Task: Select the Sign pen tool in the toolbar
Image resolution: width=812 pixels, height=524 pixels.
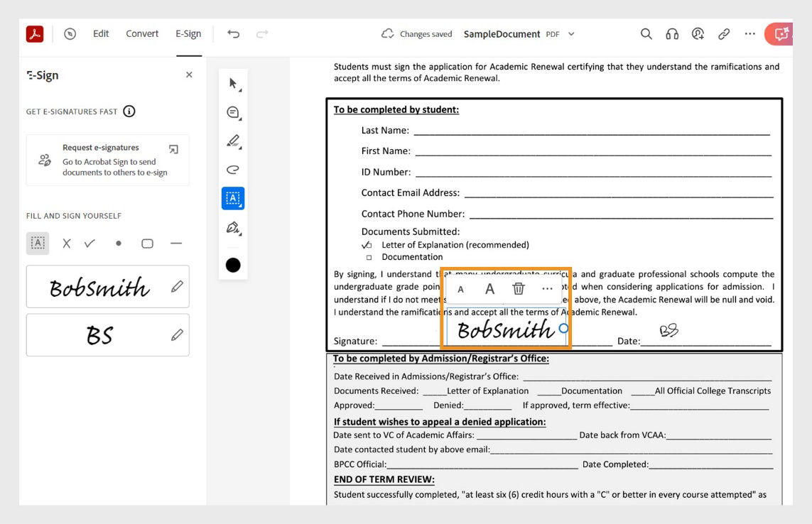Action: [232, 227]
